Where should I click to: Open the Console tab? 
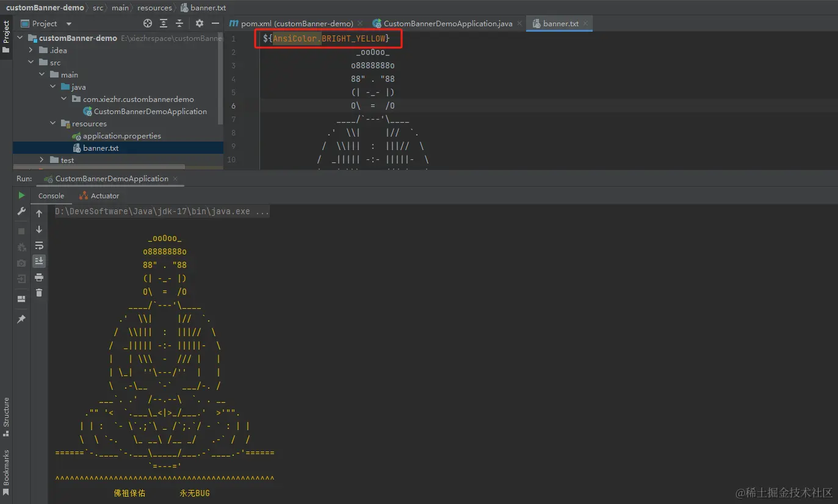tap(51, 196)
